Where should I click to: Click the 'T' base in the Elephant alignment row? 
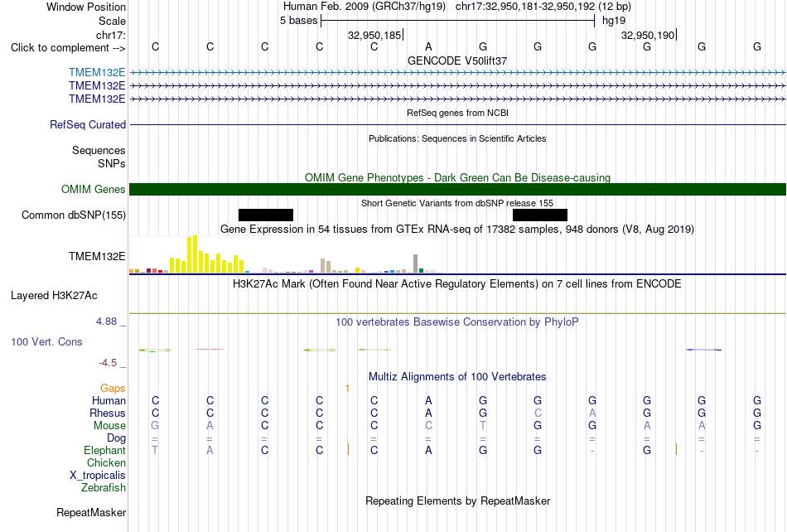(155, 450)
